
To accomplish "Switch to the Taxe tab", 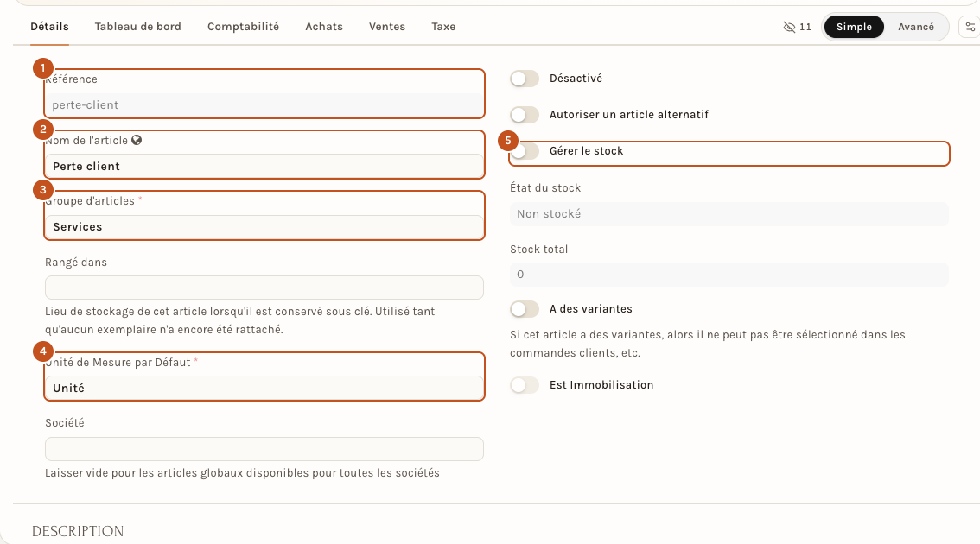I will pos(443,26).
